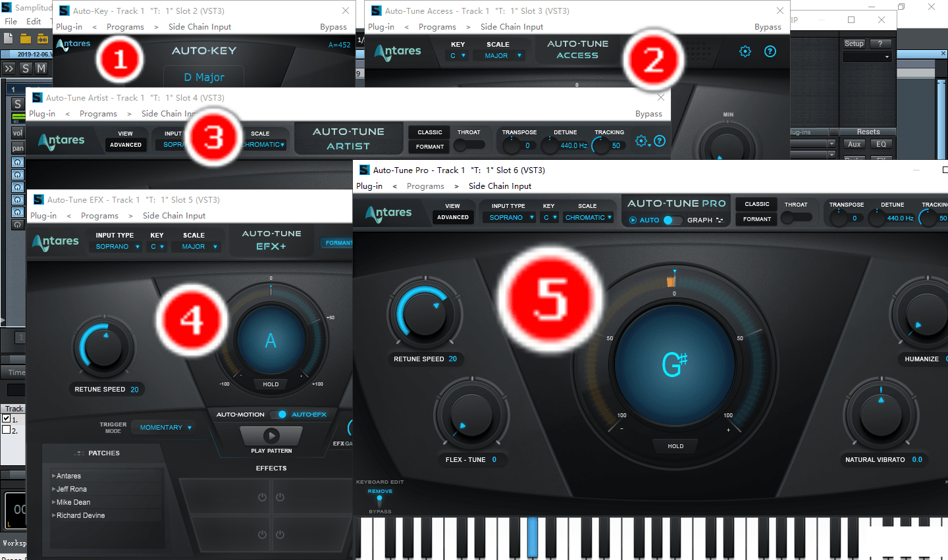Enable Classic mode in Auto-Tune Pro
948x560 pixels.
757,204
